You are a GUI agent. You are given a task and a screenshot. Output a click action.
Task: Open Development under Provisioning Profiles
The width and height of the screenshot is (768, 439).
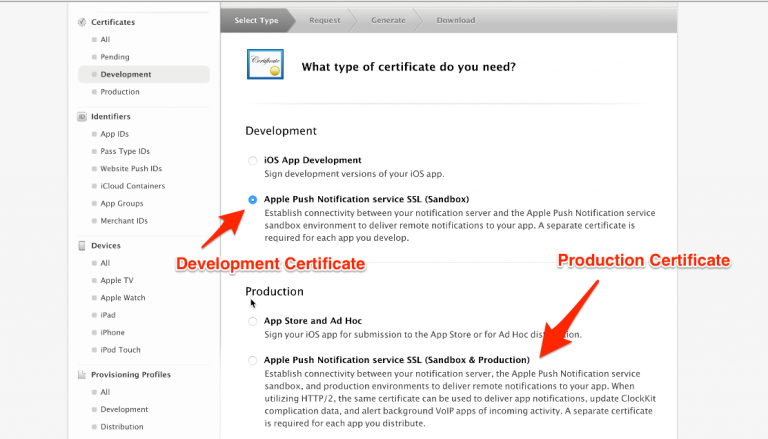click(124, 410)
